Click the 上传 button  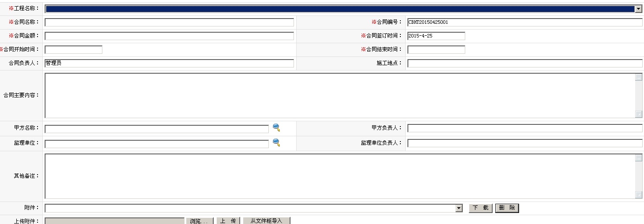tap(228, 221)
